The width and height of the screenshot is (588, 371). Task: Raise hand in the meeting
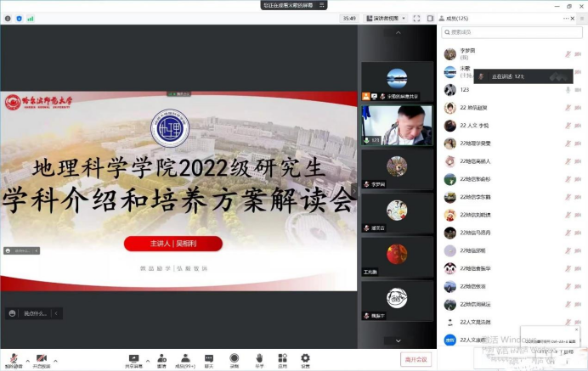tap(258, 359)
